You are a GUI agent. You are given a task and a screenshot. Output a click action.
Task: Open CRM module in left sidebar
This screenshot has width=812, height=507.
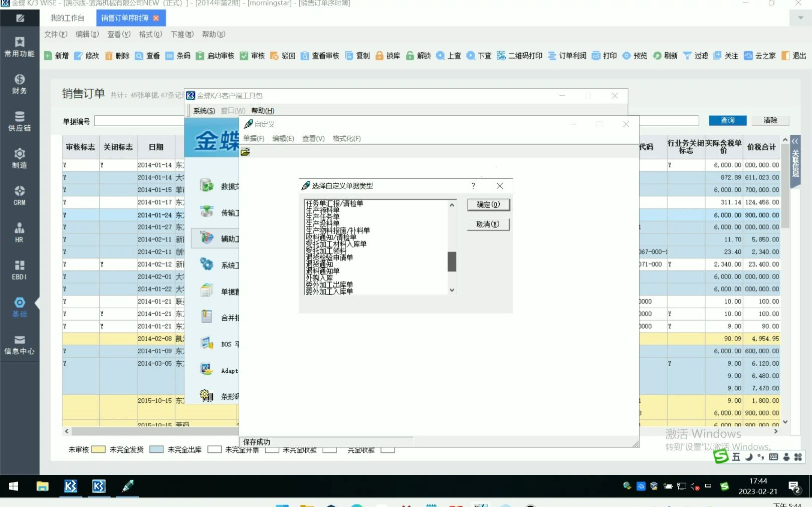click(20, 196)
